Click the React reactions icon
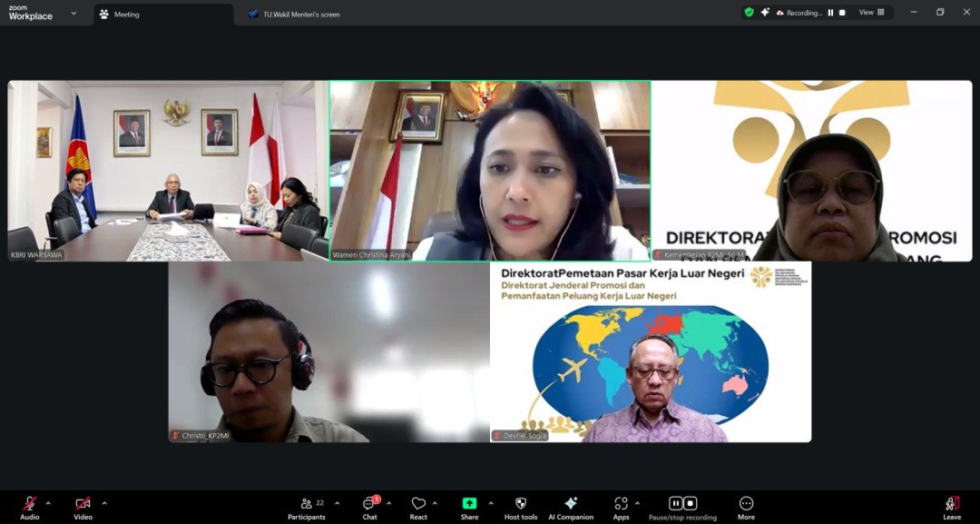The image size is (980, 524). 420,506
